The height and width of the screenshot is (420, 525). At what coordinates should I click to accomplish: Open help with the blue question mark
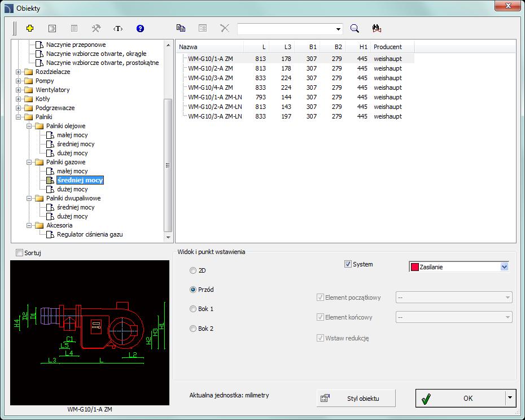141,28
